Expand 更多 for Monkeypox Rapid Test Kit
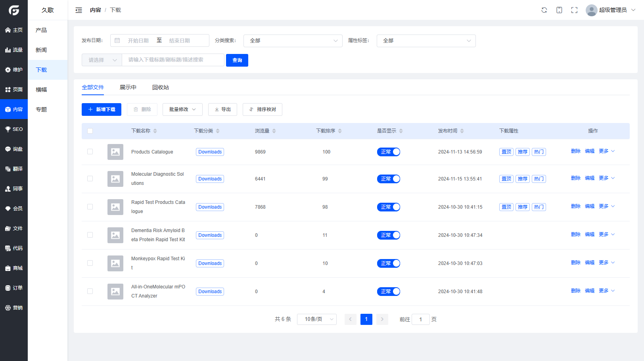 [607, 263]
